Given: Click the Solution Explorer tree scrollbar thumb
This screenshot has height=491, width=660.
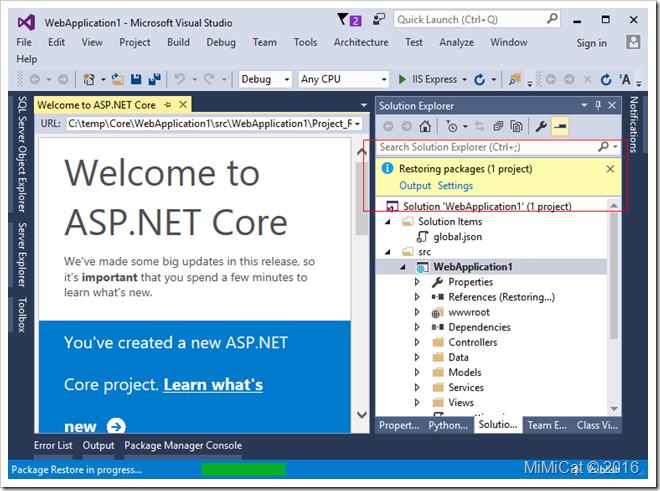Looking at the screenshot, I should (614, 276).
